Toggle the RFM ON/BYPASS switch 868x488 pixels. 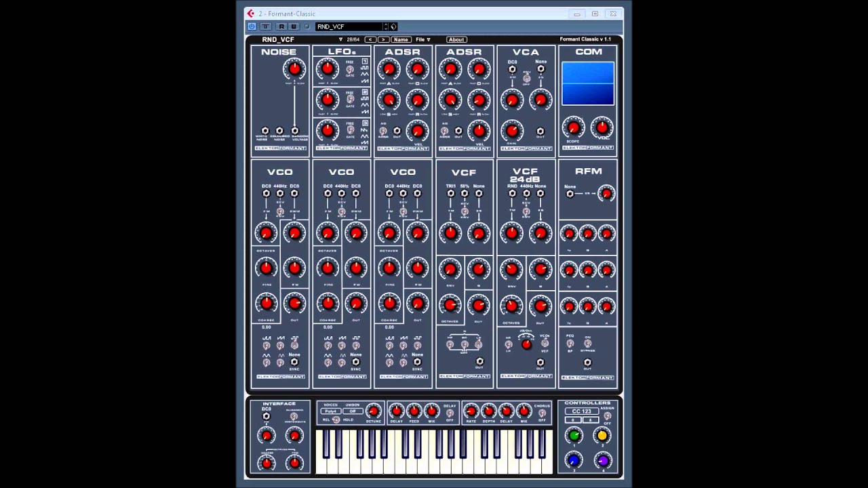coord(588,344)
